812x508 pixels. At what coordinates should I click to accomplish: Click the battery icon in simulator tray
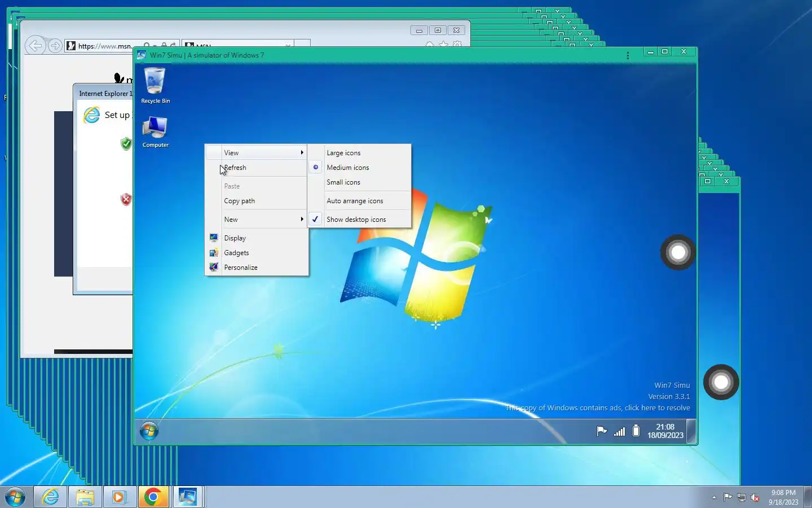pos(636,431)
